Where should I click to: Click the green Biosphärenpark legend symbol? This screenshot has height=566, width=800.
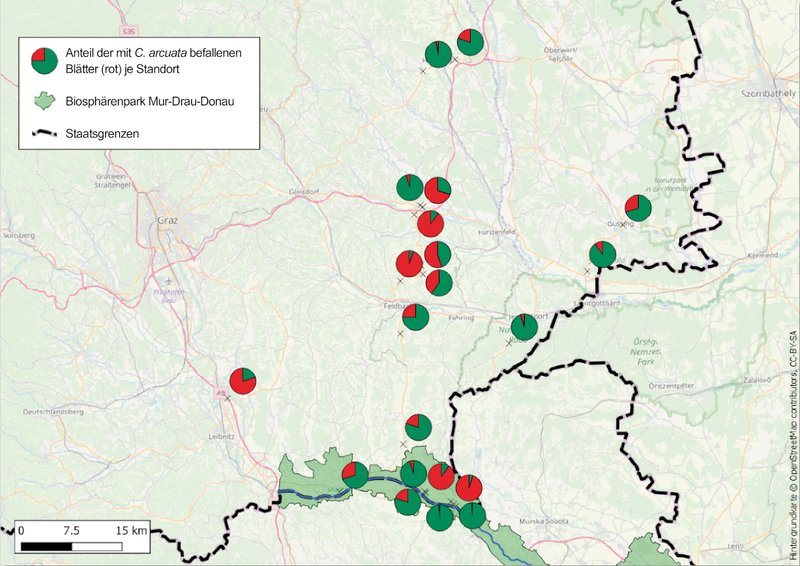[44, 101]
